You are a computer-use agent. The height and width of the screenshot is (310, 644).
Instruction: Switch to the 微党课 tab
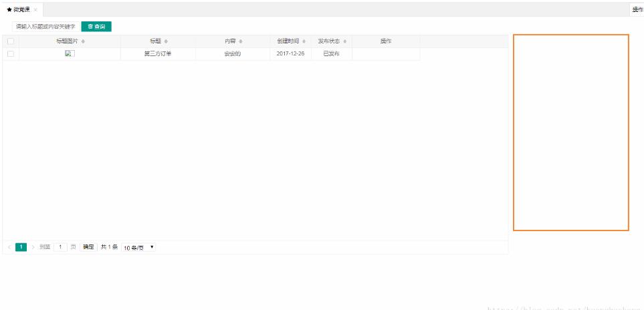21,9
